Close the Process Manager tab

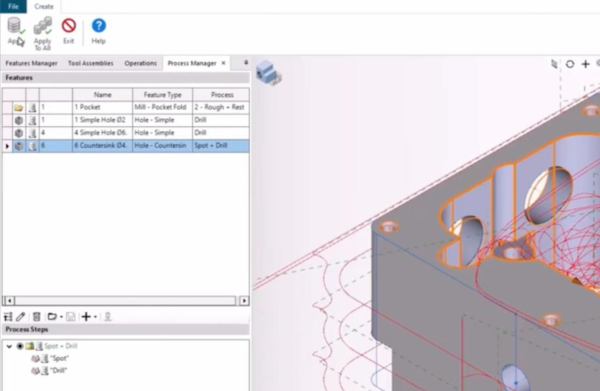click(223, 63)
